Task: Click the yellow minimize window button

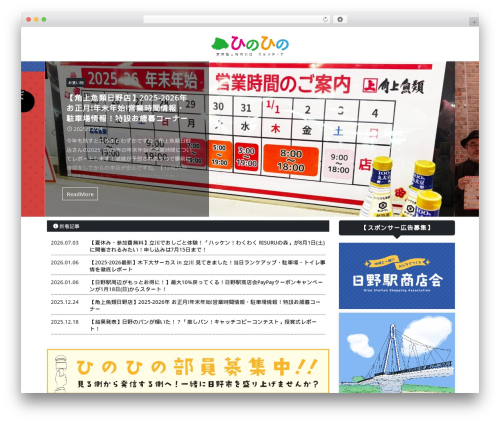Action: coord(36,20)
